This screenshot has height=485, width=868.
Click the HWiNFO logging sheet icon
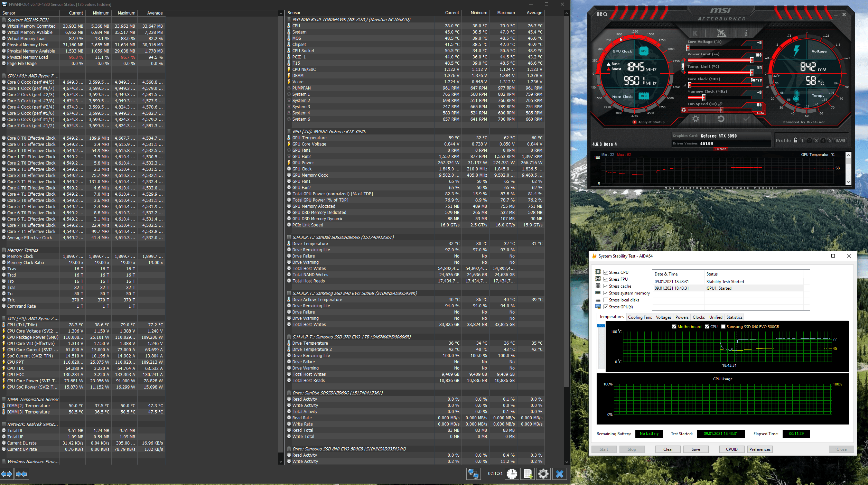(528, 474)
